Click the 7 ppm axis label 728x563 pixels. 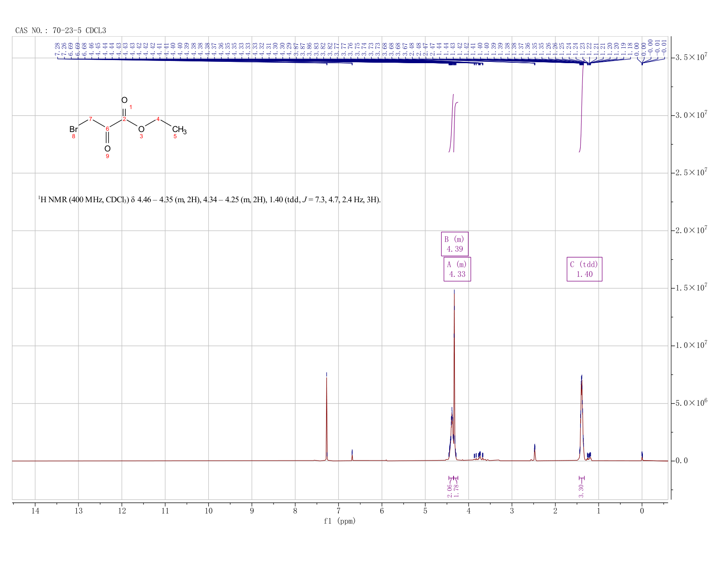point(338,511)
